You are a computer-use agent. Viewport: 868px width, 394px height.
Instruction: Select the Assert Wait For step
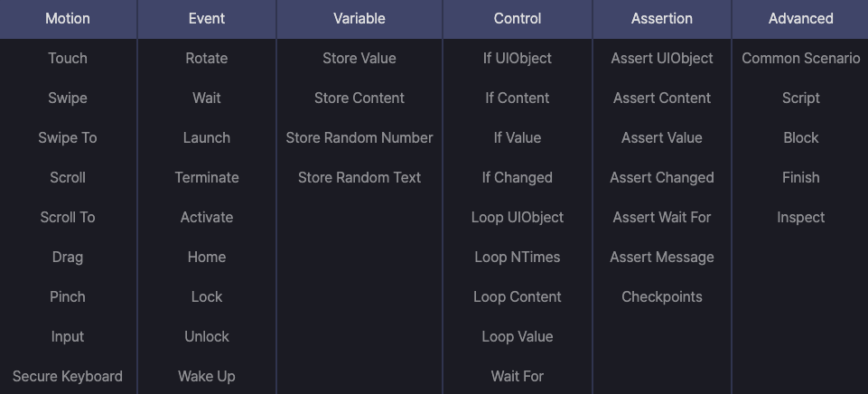tap(662, 217)
